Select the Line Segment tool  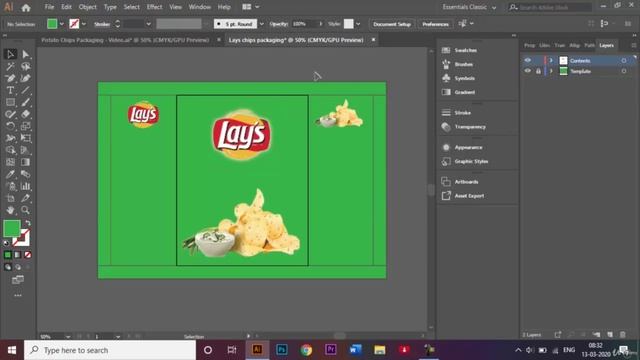click(25, 90)
